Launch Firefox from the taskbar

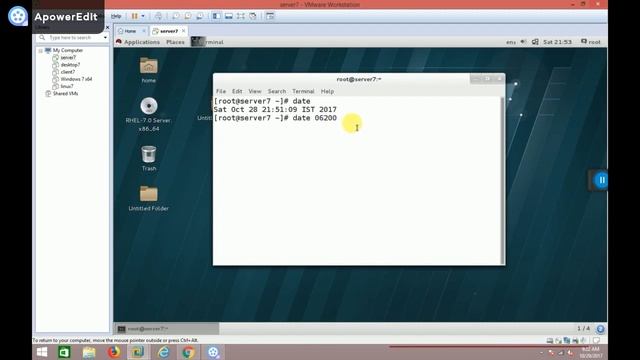pos(114,352)
